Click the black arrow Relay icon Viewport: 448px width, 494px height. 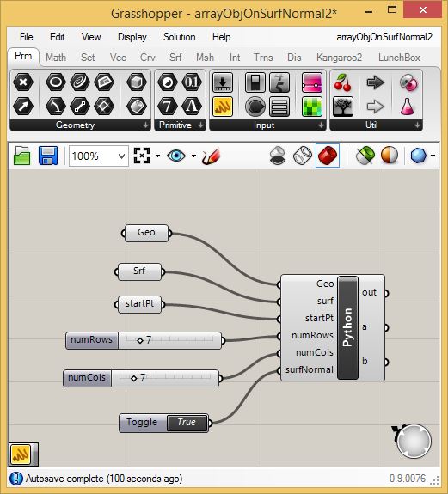376,82
